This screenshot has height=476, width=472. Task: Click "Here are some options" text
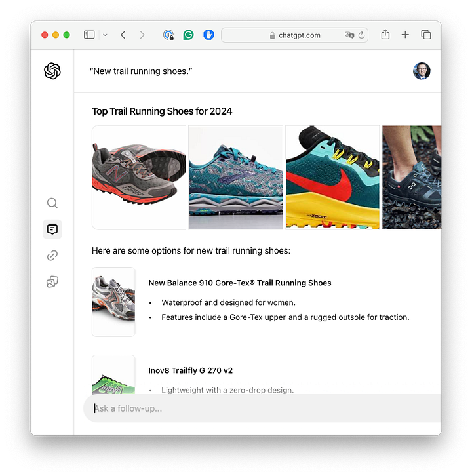pyautogui.click(x=191, y=250)
